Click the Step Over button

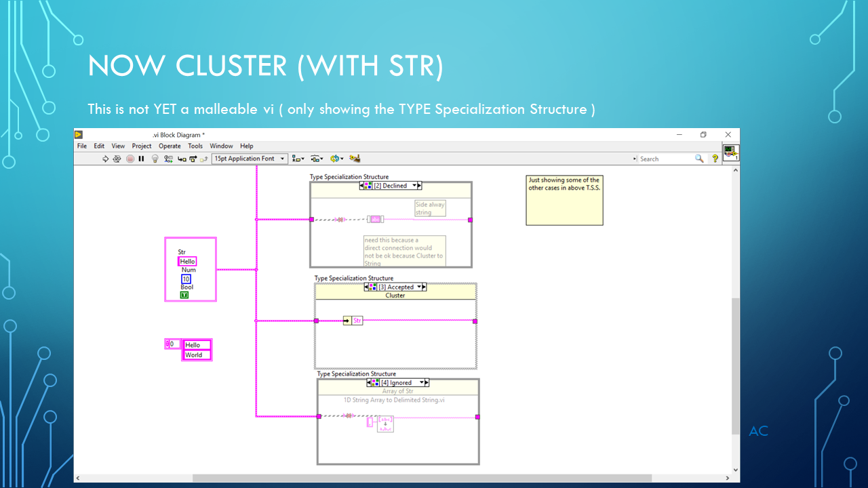click(x=193, y=159)
